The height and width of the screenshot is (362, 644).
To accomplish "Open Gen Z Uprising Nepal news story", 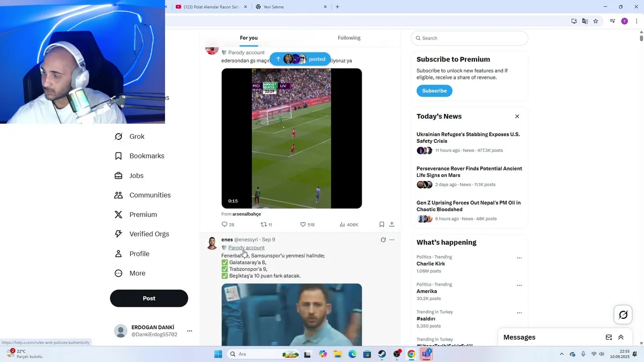I will pyautogui.click(x=469, y=211).
